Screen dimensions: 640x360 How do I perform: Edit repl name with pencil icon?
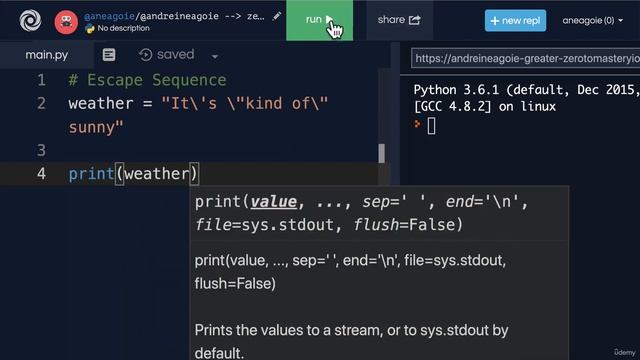point(277,16)
